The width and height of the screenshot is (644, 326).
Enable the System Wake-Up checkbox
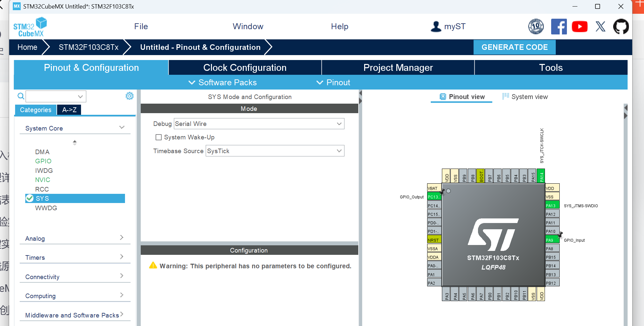158,137
